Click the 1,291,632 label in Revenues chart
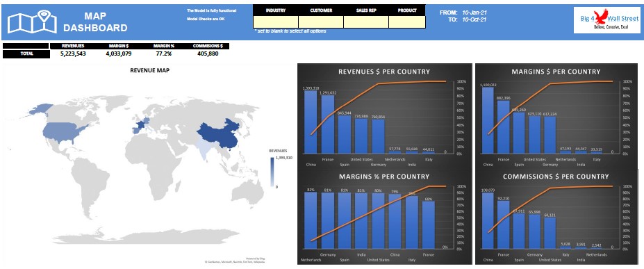The width and height of the screenshot is (644, 269). (x=328, y=92)
